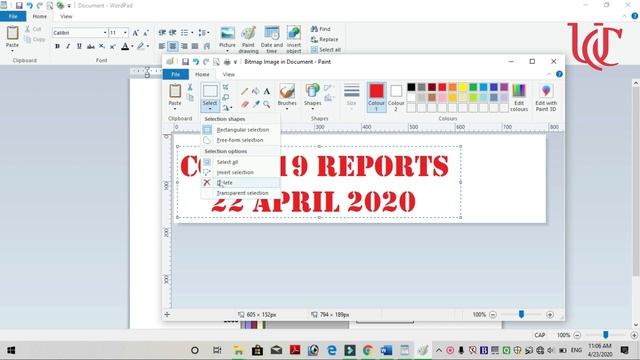Select Colour 1 red swatch box
Screen dimensions: 640x360
(x=376, y=97)
